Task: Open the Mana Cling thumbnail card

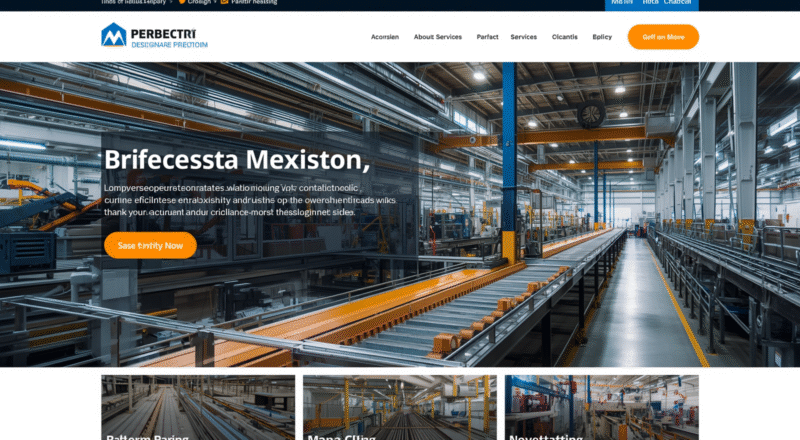Action: (x=400, y=407)
